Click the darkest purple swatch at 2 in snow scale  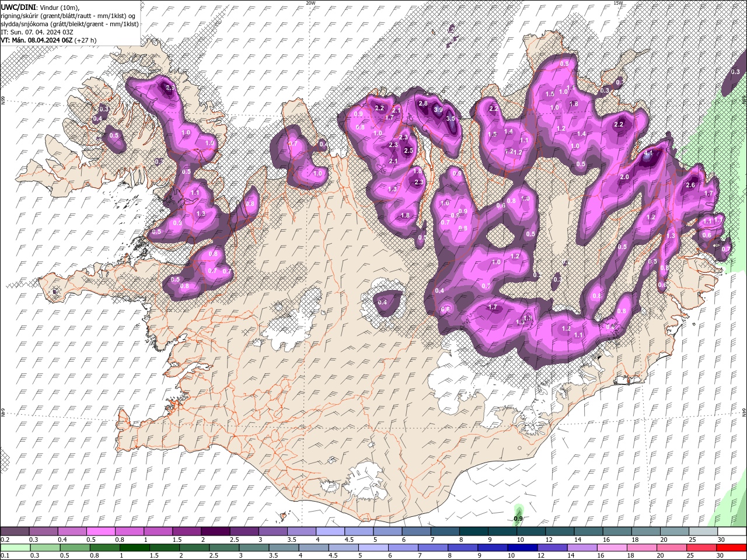(x=215, y=531)
